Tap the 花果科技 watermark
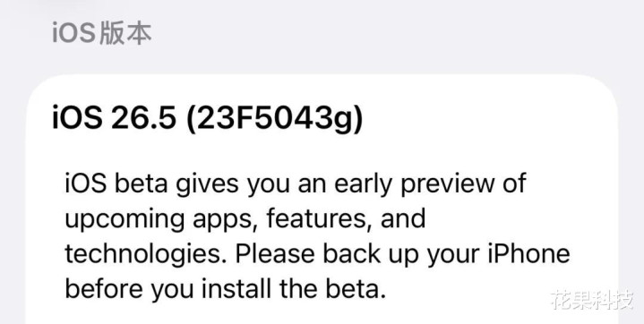644x324 pixels. click(592, 299)
